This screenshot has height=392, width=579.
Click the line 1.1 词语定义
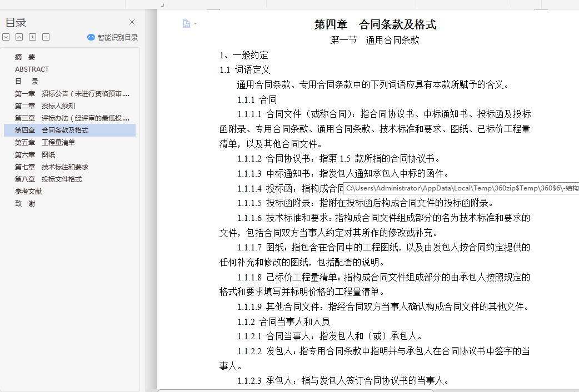pos(245,70)
